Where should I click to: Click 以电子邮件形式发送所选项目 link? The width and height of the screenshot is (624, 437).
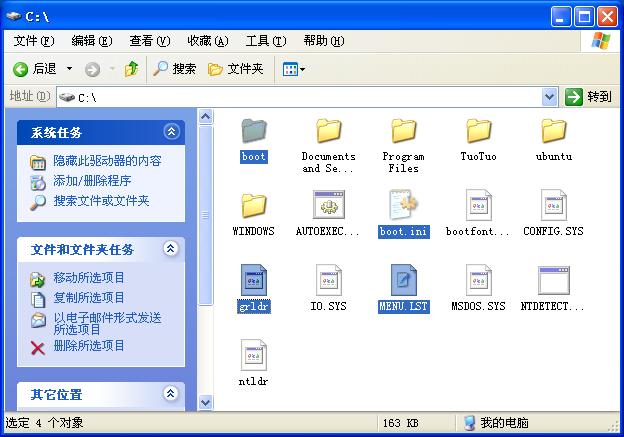point(107,323)
